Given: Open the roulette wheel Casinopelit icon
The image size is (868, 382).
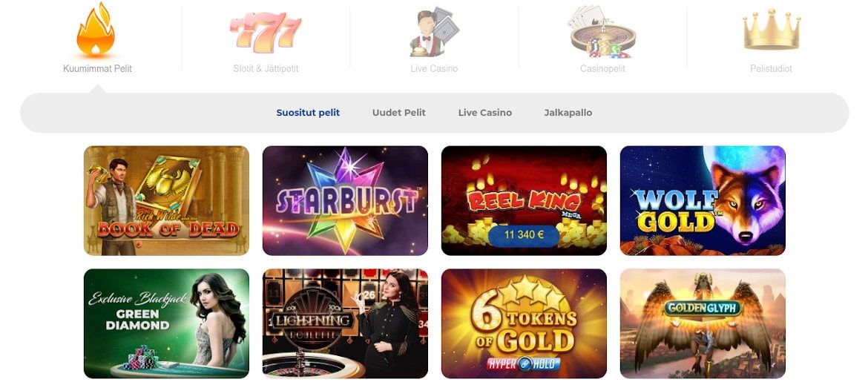Looking at the screenshot, I should (603, 32).
